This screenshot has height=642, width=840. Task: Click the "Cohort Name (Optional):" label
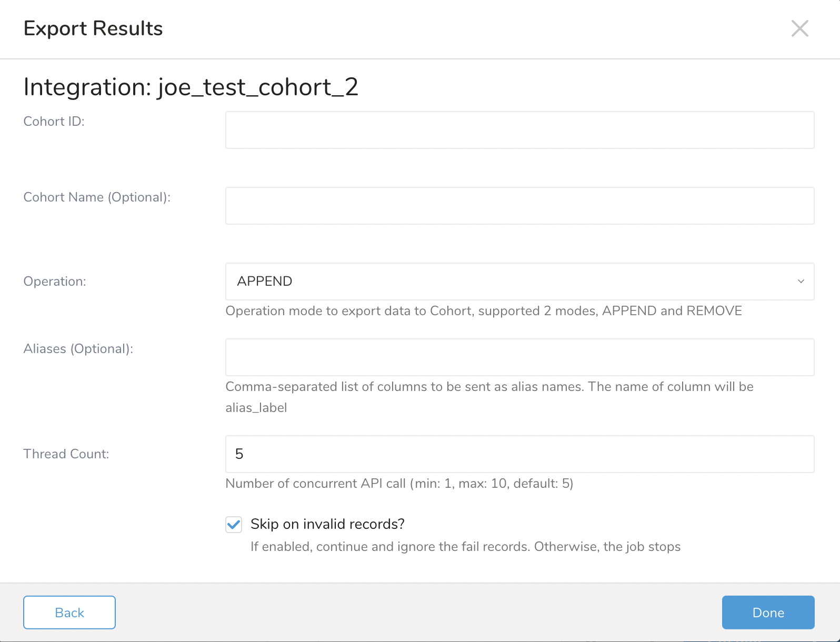pyautogui.click(x=97, y=197)
